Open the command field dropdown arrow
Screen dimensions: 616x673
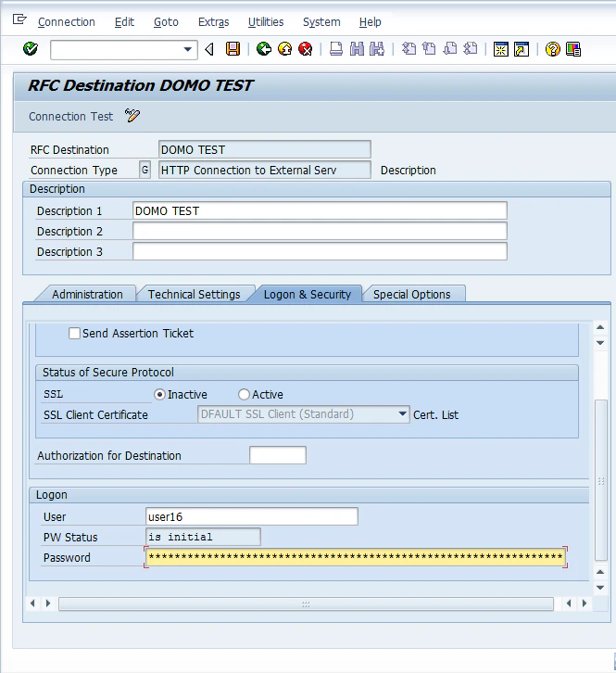coord(187,49)
